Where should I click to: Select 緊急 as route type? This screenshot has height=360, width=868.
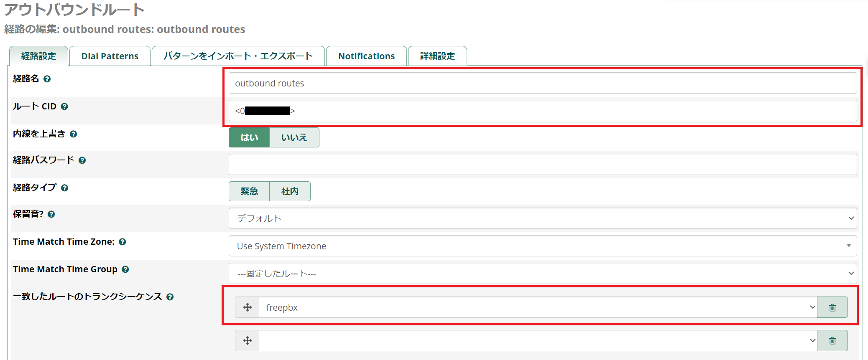pyautogui.click(x=249, y=191)
